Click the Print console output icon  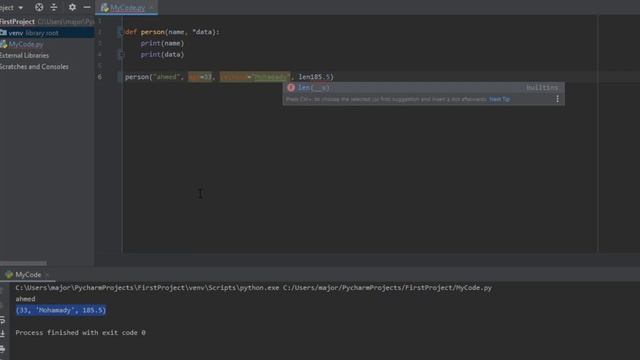tap(3, 349)
